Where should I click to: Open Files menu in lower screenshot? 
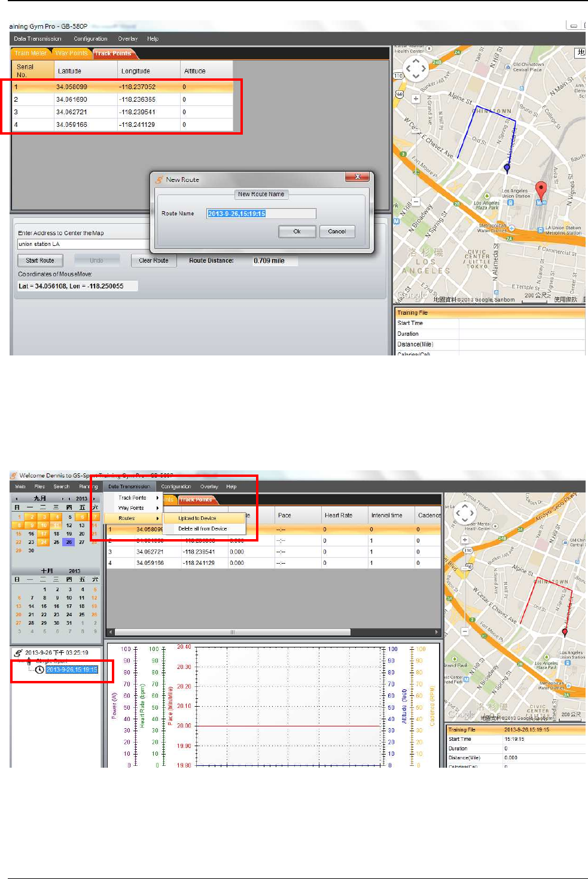pos(40,486)
